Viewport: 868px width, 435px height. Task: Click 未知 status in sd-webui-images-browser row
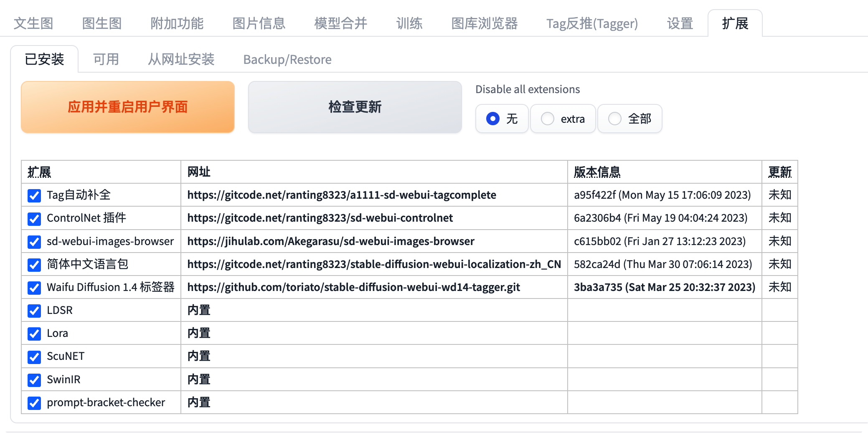(780, 241)
